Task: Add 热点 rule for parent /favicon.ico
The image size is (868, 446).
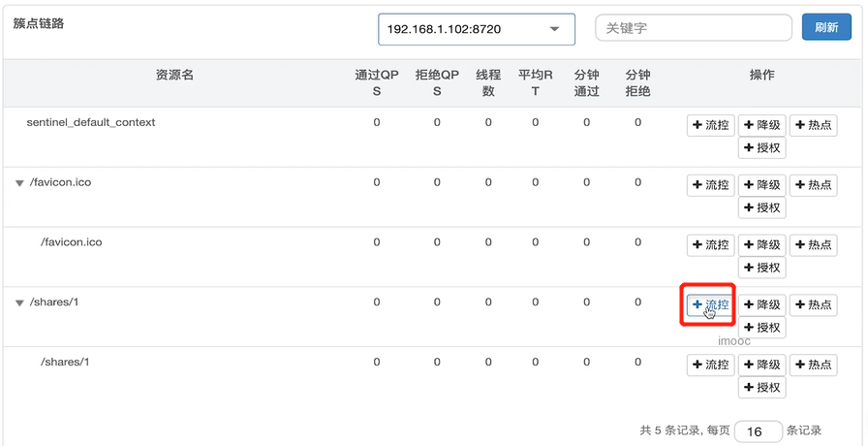Action: pos(813,185)
